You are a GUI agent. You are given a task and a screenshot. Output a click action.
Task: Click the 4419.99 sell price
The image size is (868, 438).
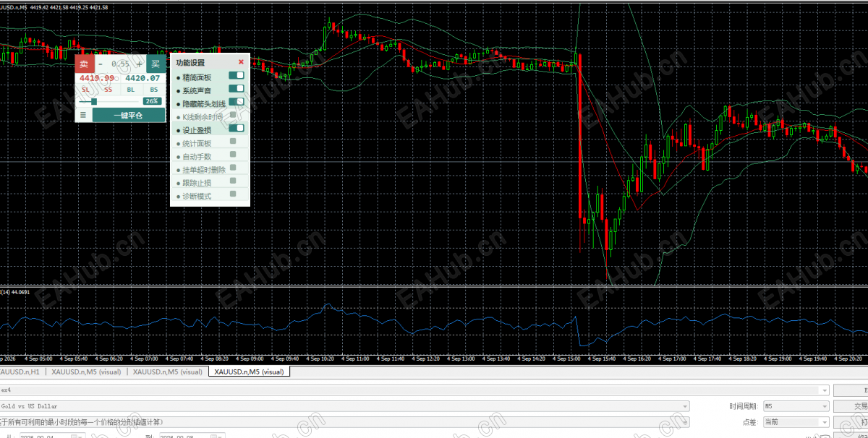[x=97, y=78]
